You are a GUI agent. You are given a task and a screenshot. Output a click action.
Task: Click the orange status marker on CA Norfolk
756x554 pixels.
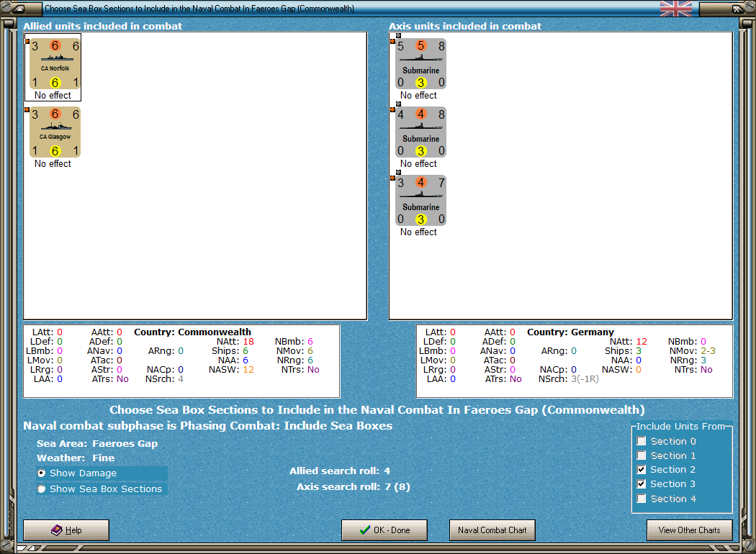click(x=27, y=42)
